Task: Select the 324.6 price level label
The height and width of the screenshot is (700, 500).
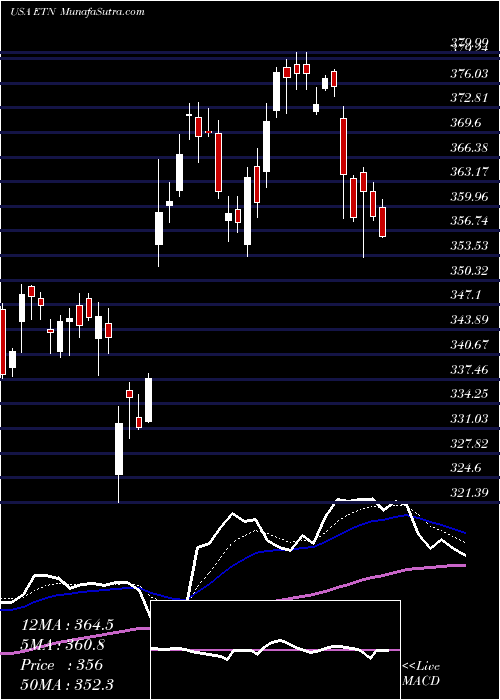Action: 466,468
